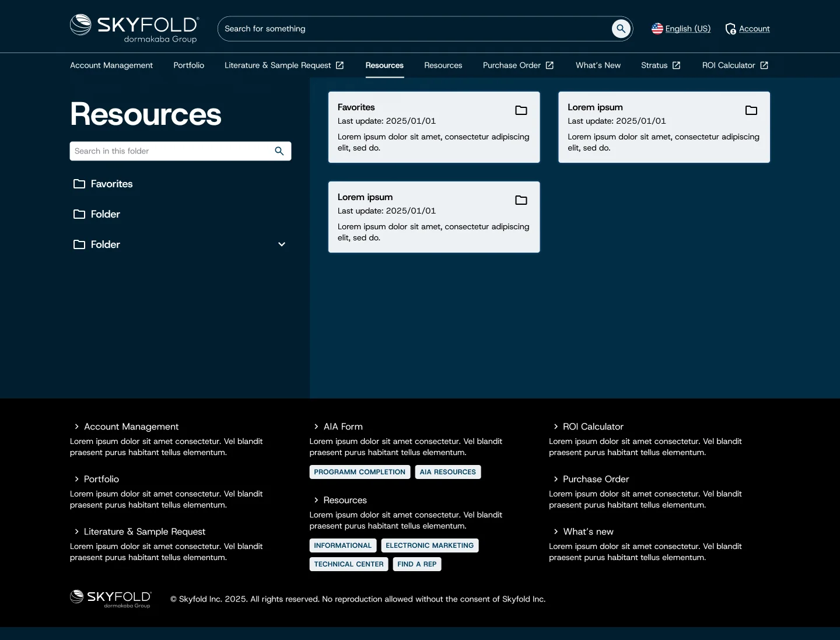
Task: Click the chevron beside AIA Form in the footer
Action: pos(315,426)
